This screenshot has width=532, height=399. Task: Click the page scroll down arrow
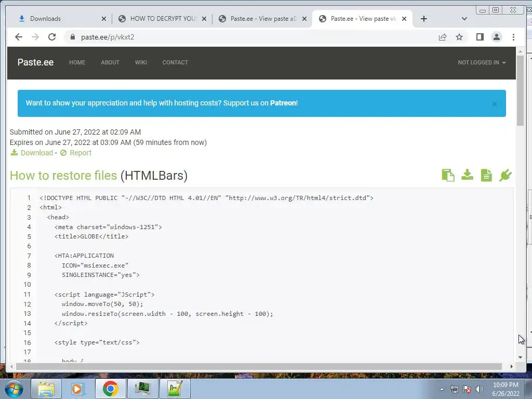520,357
